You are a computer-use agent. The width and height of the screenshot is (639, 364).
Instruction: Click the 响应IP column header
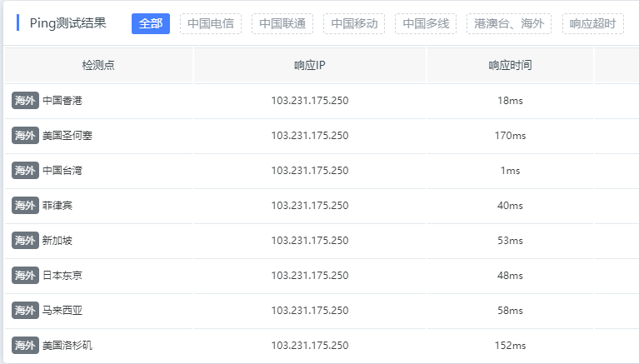point(309,65)
